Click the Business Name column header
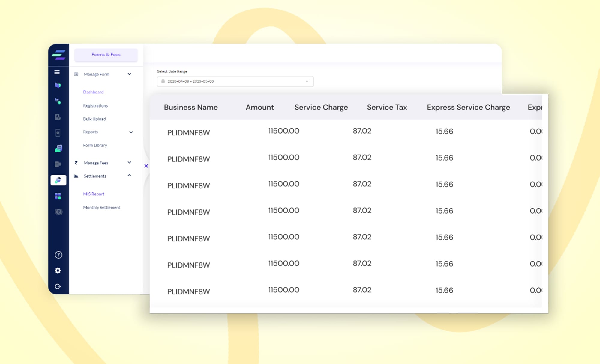The height and width of the screenshot is (364, 600). [x=191, y=107]
